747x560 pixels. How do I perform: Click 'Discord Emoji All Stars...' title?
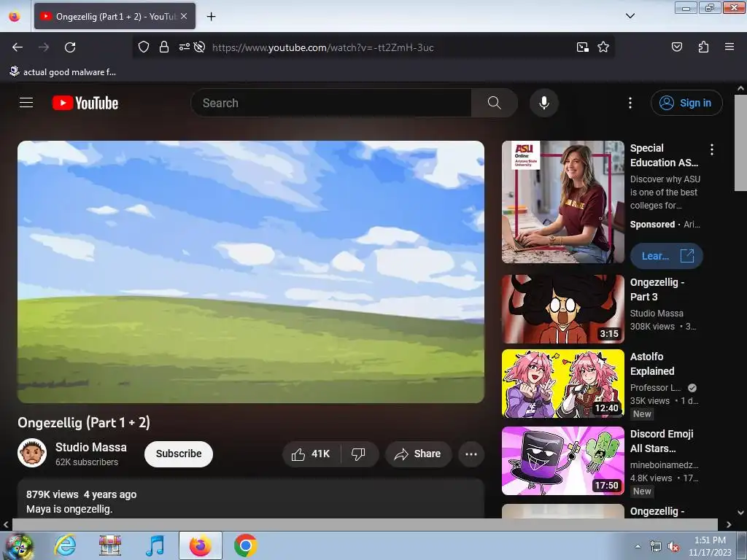662,441
